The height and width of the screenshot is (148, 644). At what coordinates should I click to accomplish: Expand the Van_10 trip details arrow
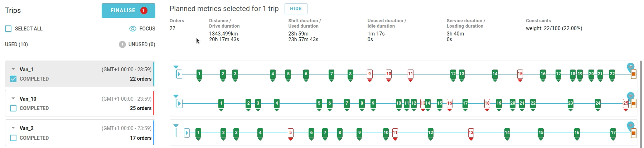pyautogui.click(x=13, y=99)
